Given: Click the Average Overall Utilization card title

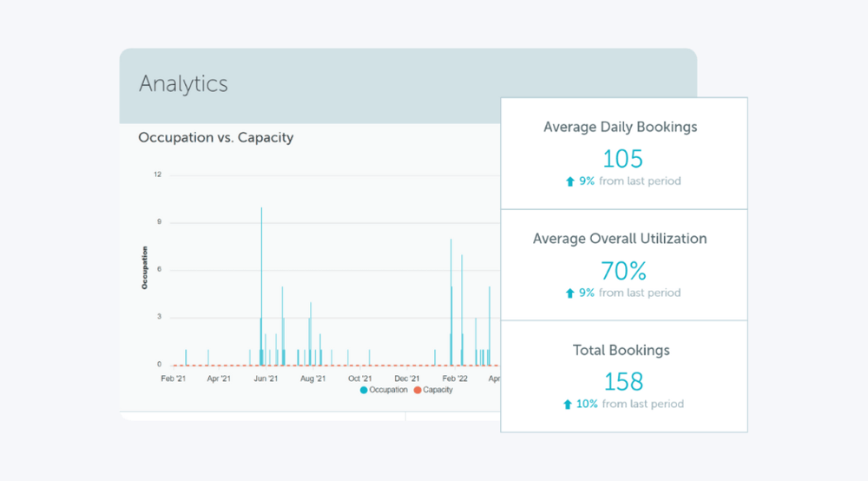Looking at the screenshot, I should click(620, 239).
